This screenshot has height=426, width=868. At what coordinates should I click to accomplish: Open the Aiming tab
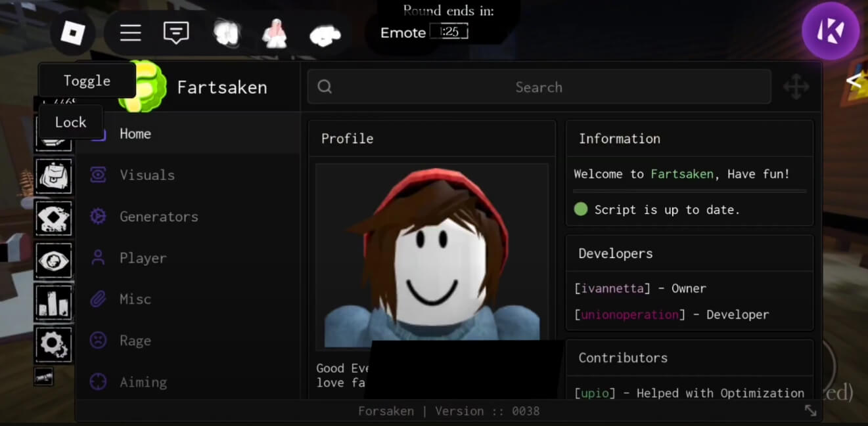[188, 382]
